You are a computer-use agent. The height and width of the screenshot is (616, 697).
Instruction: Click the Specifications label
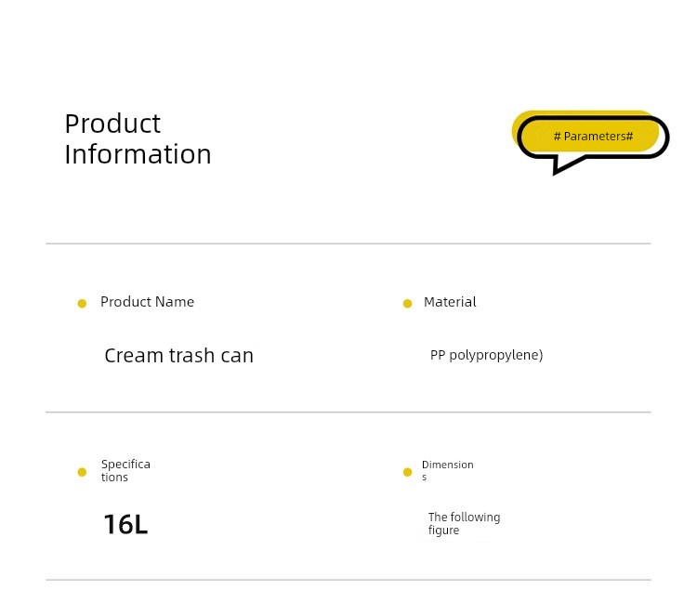point(125,470)
